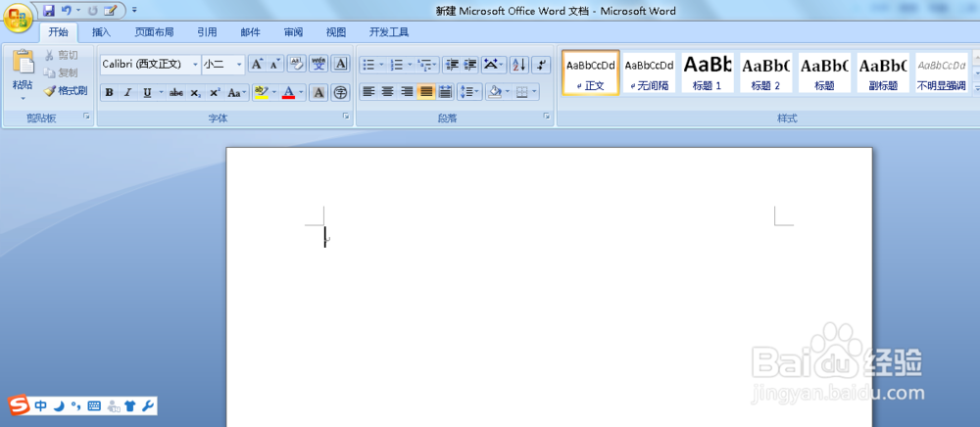Toggle justify alignment
The width and height of the screenshot is (980, 427).
point(426,92)
